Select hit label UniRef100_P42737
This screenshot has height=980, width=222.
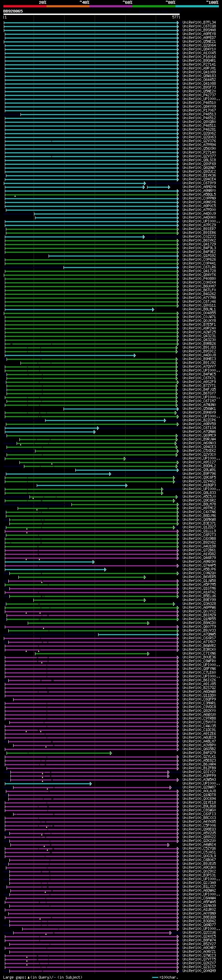coord(199,95)
